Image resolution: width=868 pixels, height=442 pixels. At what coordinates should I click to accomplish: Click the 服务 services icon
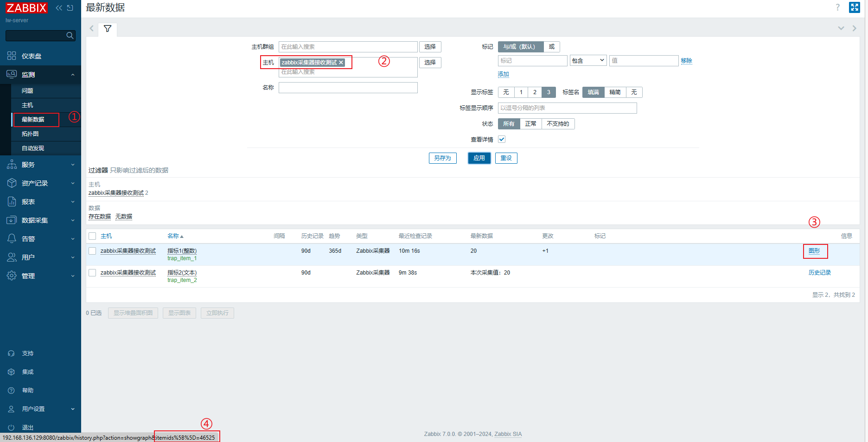[x=12, y=165]
